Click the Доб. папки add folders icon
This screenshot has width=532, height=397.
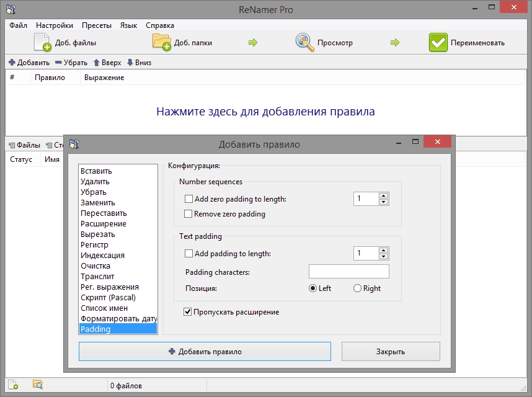pos(161,42)
